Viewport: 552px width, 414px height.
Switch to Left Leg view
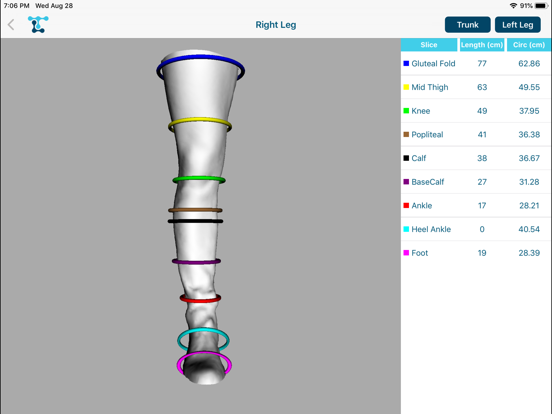click(518, 25)
